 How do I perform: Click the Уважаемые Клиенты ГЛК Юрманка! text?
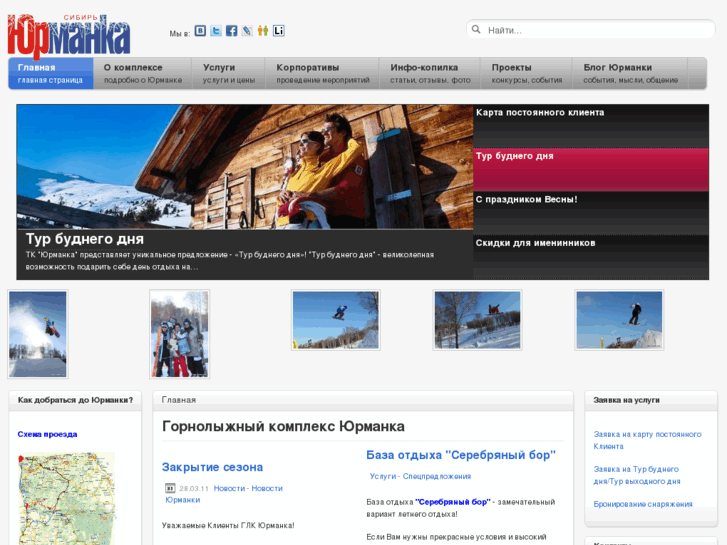[228, 526]
